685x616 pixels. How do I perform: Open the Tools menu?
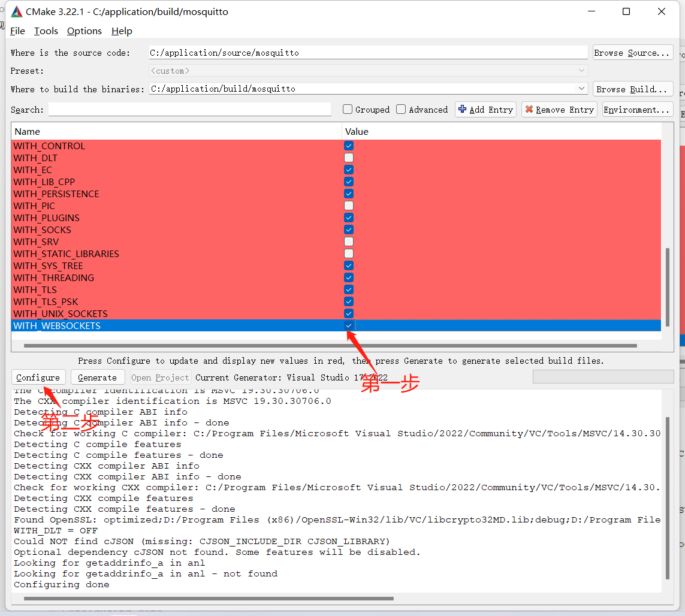click(46, 31)
